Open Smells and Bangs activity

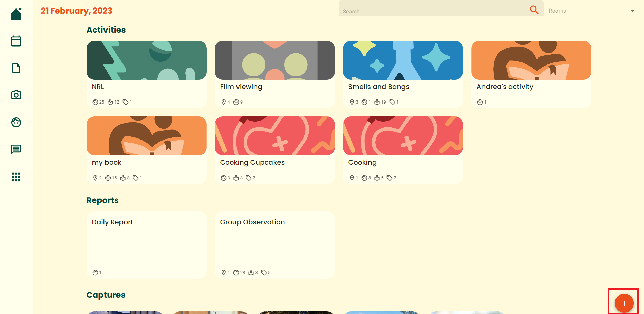point(403,74)
